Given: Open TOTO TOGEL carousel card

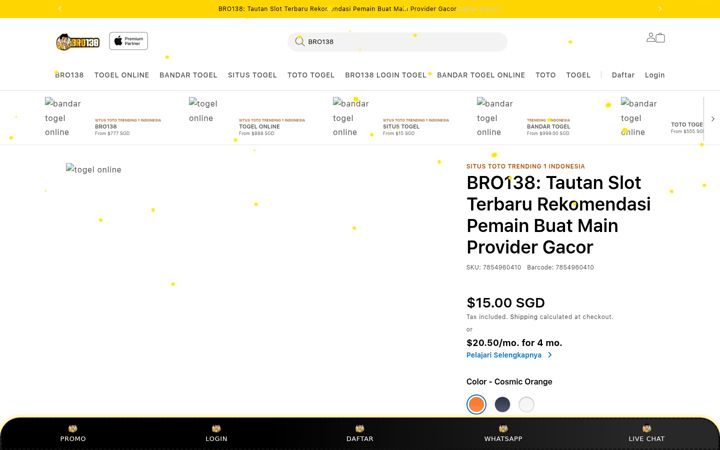Looking at the screenshot, I should click(x=662, y=118).
